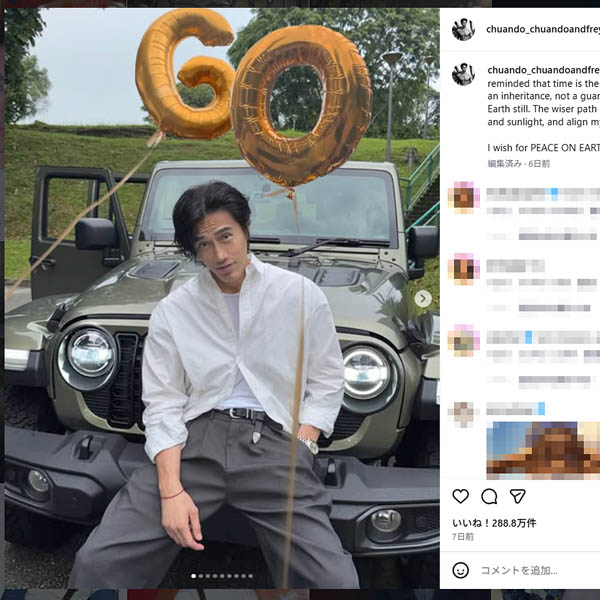Open chuando username link in caption
Image resolution: width=600 pixels, height=600 pixels.
543,70
